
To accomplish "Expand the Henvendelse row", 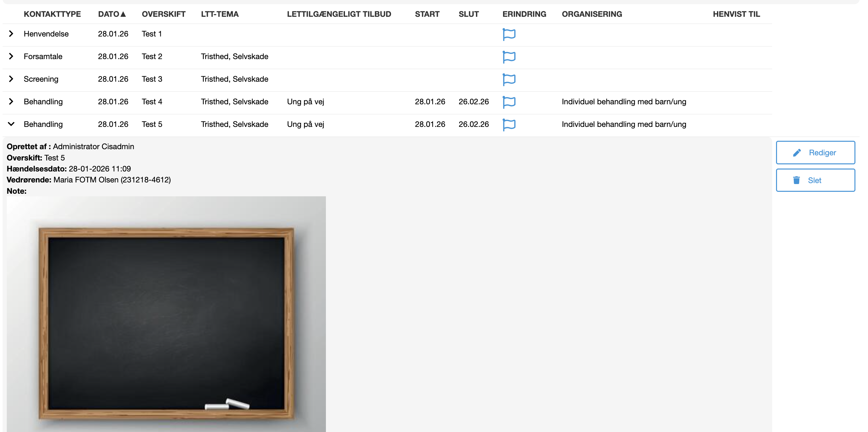I will [11, 34].
